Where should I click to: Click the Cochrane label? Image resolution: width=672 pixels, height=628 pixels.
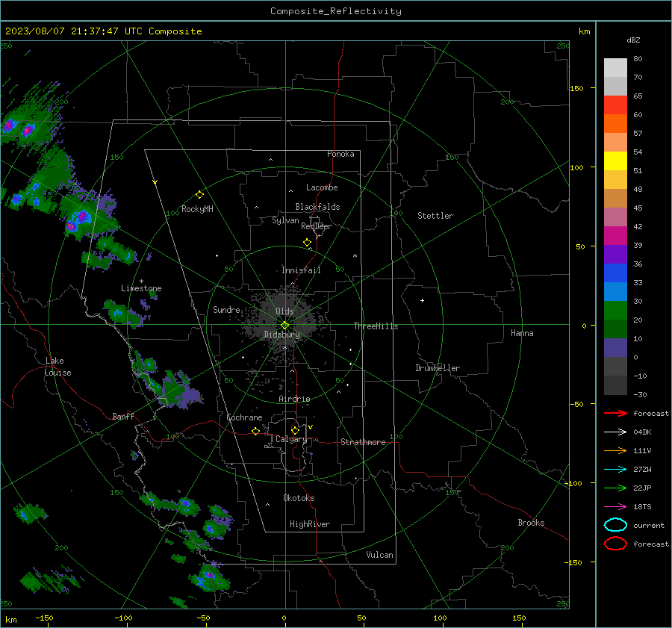244,417
